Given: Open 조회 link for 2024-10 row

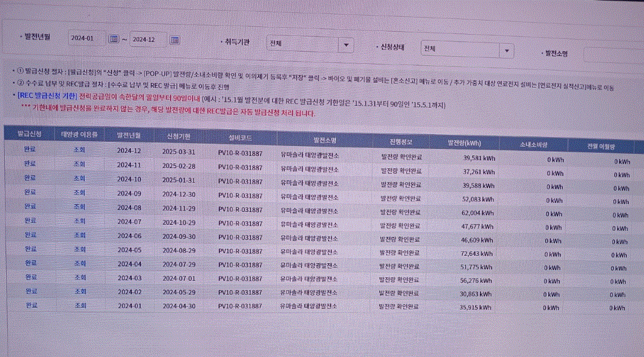Looking at the screenshot, I should click(x=79, y=178).
